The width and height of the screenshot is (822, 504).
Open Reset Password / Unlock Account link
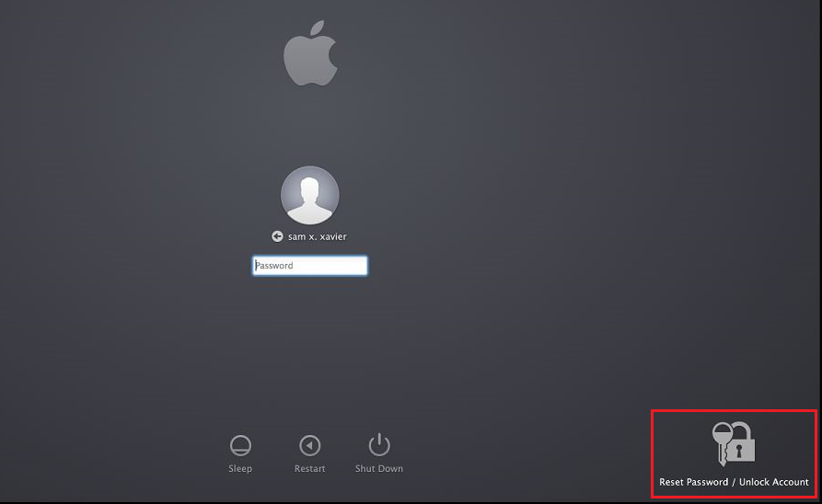pos(734,482)
